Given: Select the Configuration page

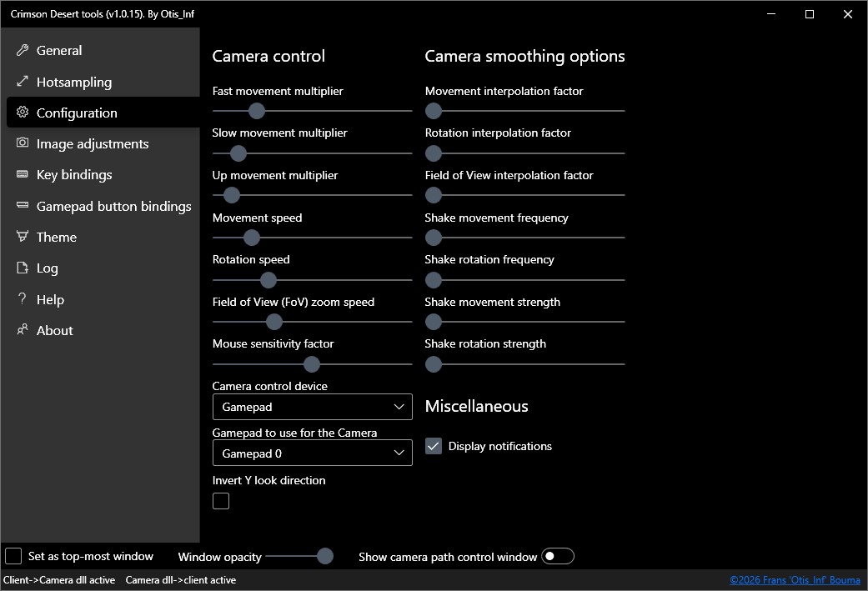Looking at the screenshot, I should point(103,113).
